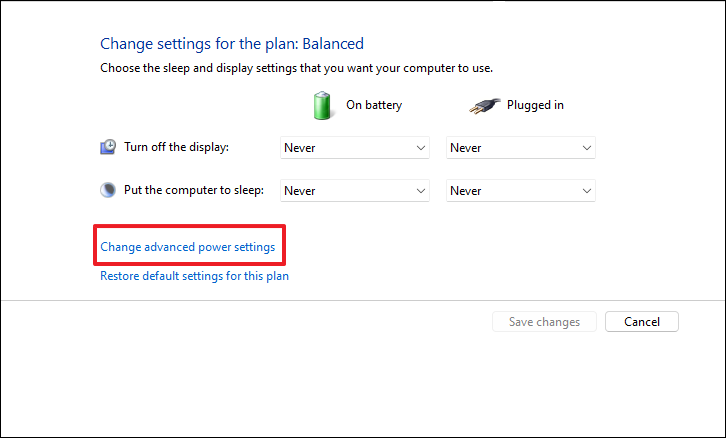Viewport: 726px width, 438px height.
Task: Click the moon sleep icon
Action: coord(108,190)
